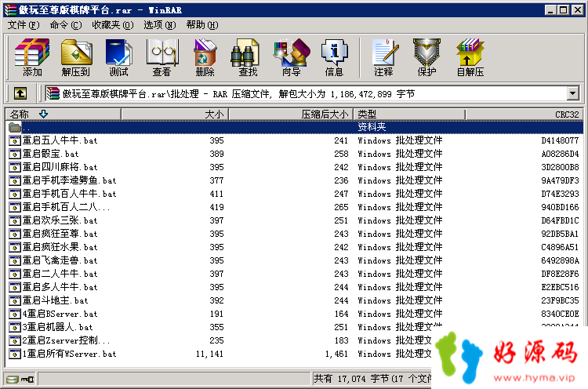Click the drive icon in status bar
588x389 pixels.
13,380
